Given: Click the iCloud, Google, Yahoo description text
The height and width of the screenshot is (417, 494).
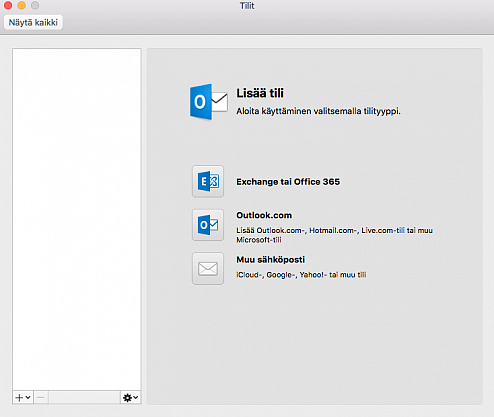Looking at the screenshot, I should coord(301,275).
